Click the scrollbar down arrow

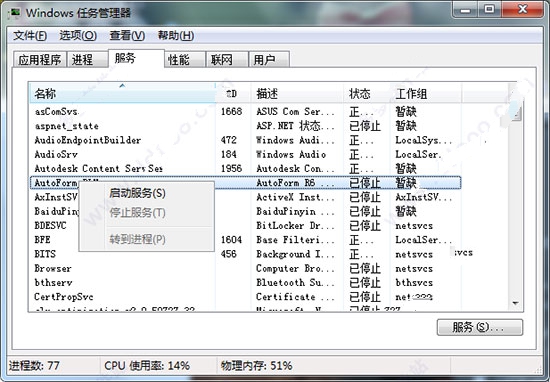tap(515, 303)
